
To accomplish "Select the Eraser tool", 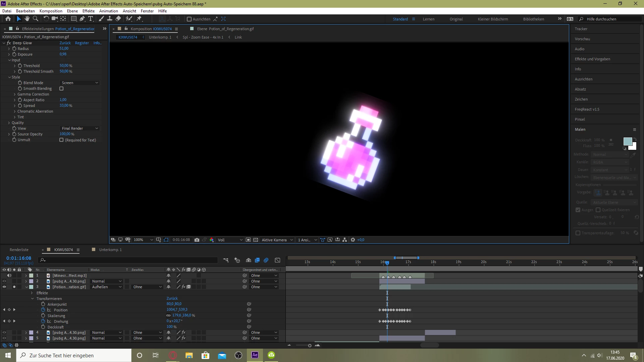I will tap(118, 19).
